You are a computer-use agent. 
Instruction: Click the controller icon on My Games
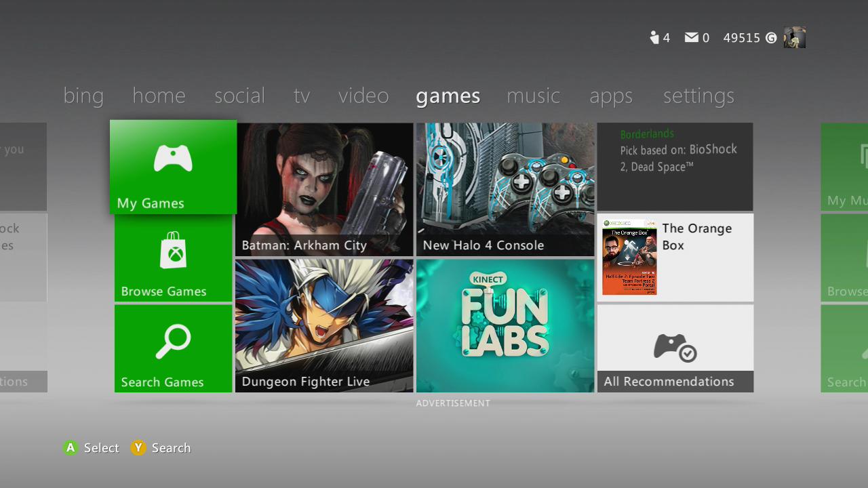tap(173, 158)
